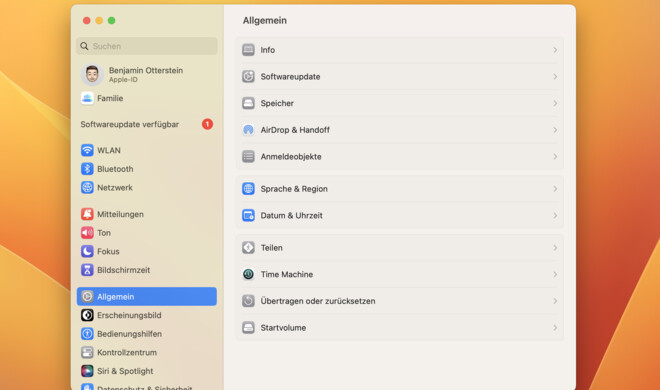Image resolution: width=660 pixels, height=390 pixels.
Task: Open Softwareupdate via its chevron arrow
Action: [x=555, y=77]
